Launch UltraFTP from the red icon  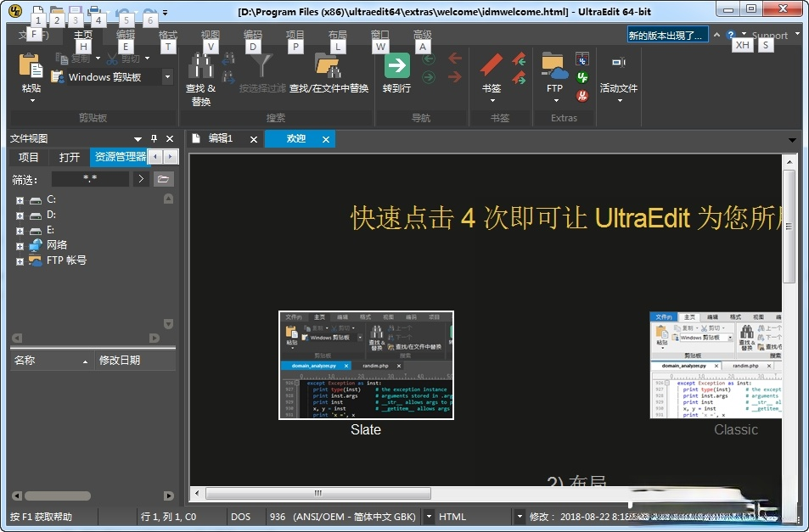click(x=582, y=95)
